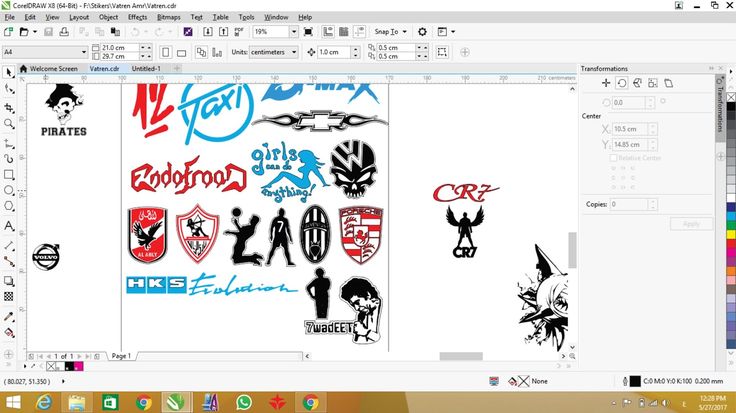Viewport: 736px width, 413px height.
Task: Select the Interactive Fill tool
Action: pyautogui.click(x=8, y=333)
